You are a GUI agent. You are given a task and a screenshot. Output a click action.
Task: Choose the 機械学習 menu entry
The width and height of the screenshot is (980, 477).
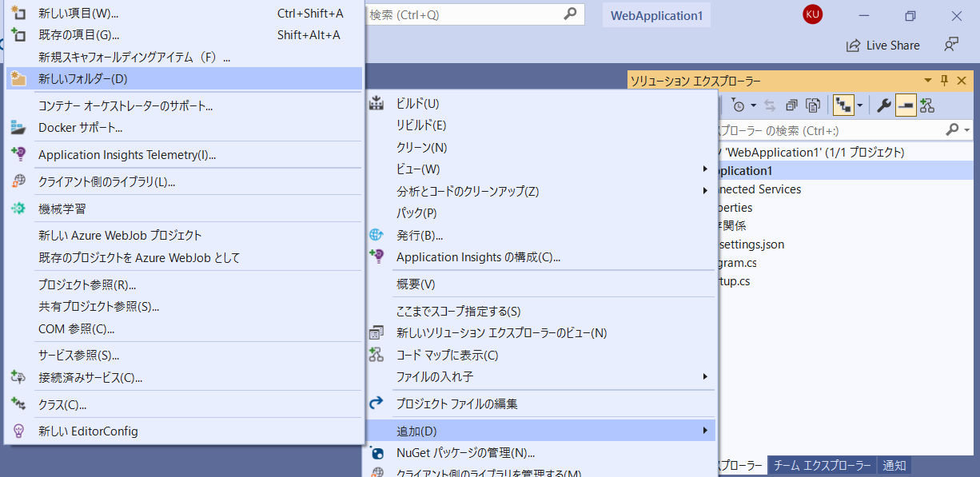184,209
